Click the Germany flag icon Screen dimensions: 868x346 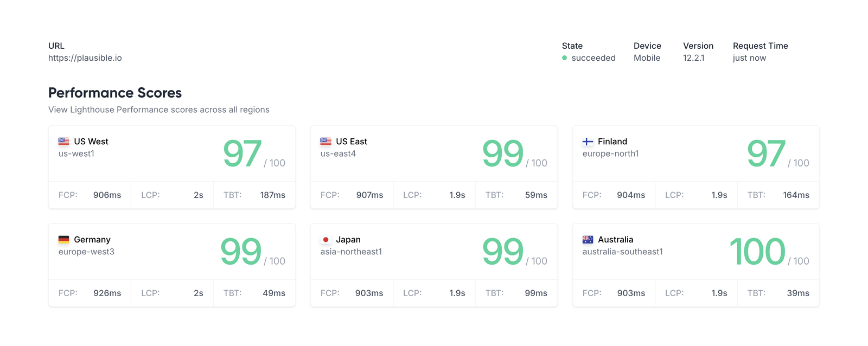[x=63, y=240]
